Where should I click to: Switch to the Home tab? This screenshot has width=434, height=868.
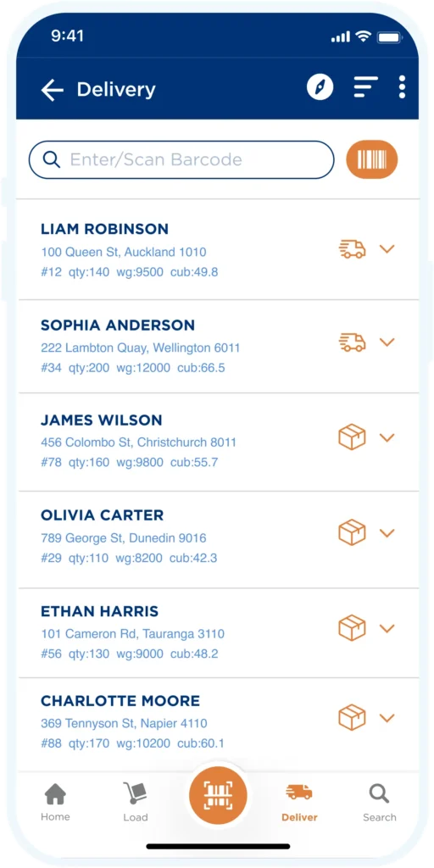55,802
